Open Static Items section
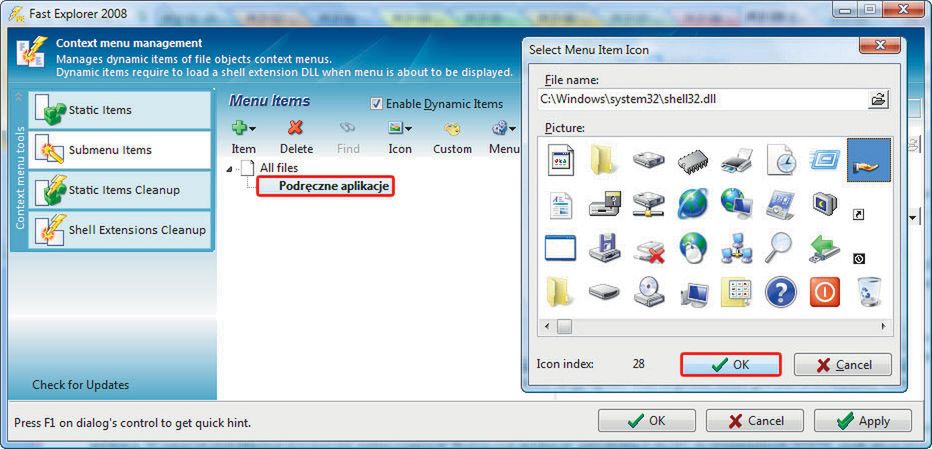The width and height of the screenshot is (932, 449). 119,110
